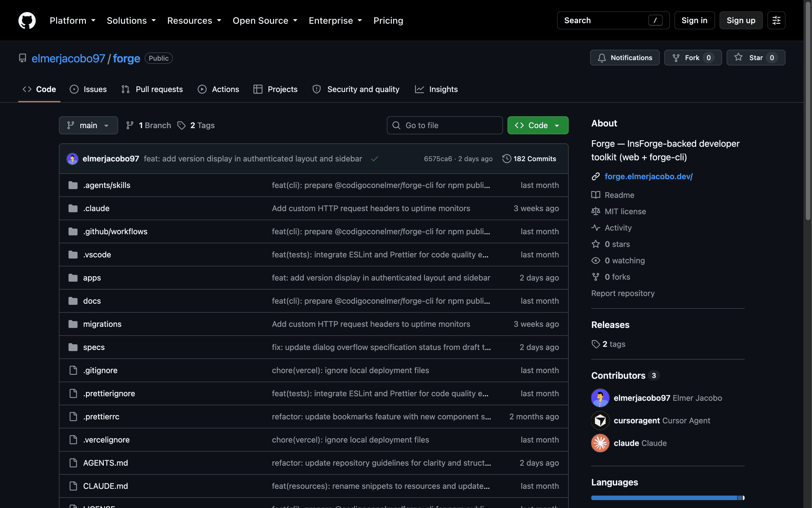This screenshot has height=508, width=812.
Task: Click the elmerjacobo97 owner link in title
Action: [x=68, y=58]
